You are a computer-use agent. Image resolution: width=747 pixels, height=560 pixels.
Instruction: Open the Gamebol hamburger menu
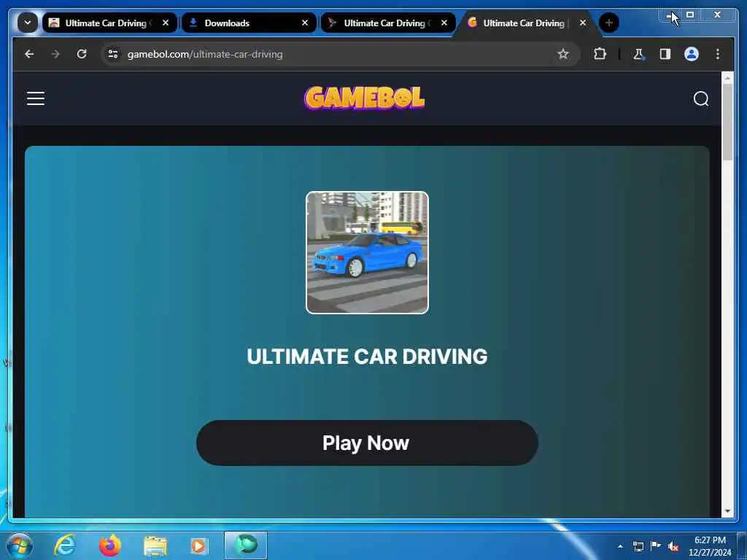tap(36, 98)
